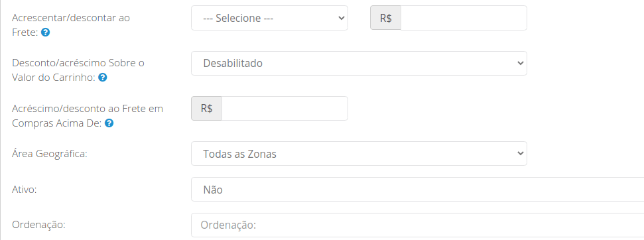The image size is (644, 240).
Task: Focus the freight amount field beside Selecione
Action: pyautogui.click(x=464, y=18)
